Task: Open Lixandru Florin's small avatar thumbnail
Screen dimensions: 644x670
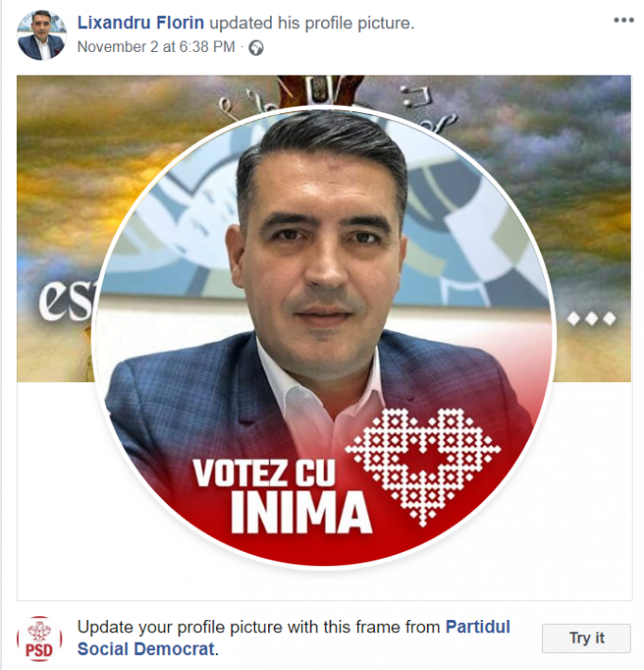Action: pos(42,35)
